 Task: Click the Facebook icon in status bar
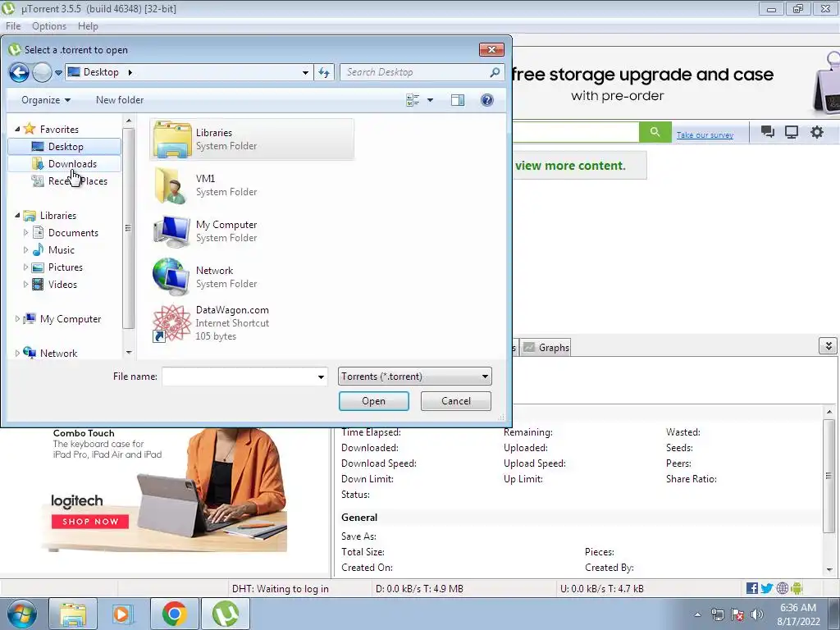point(752,588)
